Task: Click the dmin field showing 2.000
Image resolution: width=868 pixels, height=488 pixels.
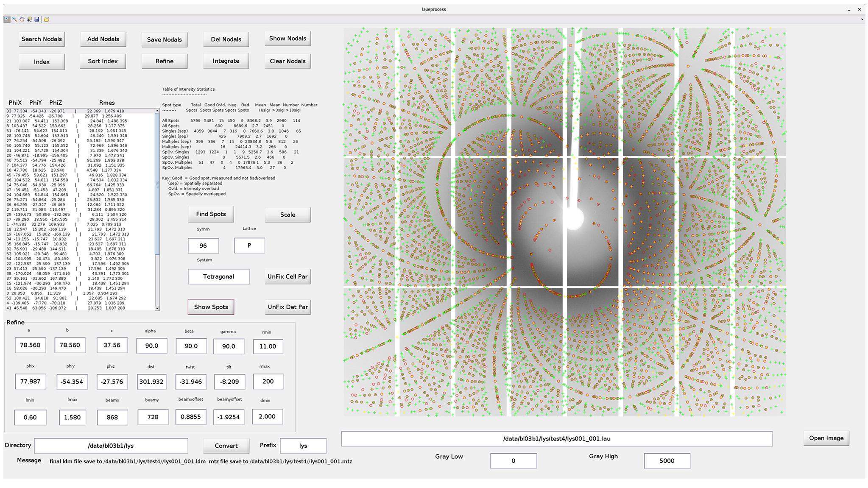Action: coord(267,416)
